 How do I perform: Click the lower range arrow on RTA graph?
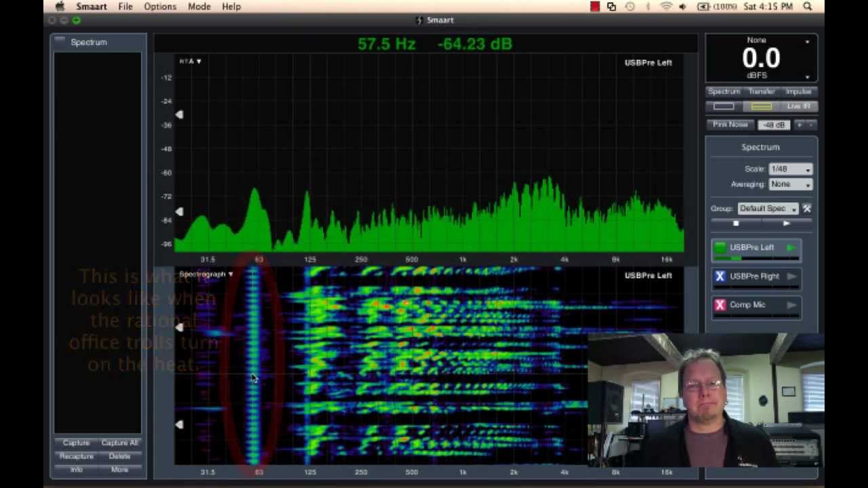coord(179,212)
